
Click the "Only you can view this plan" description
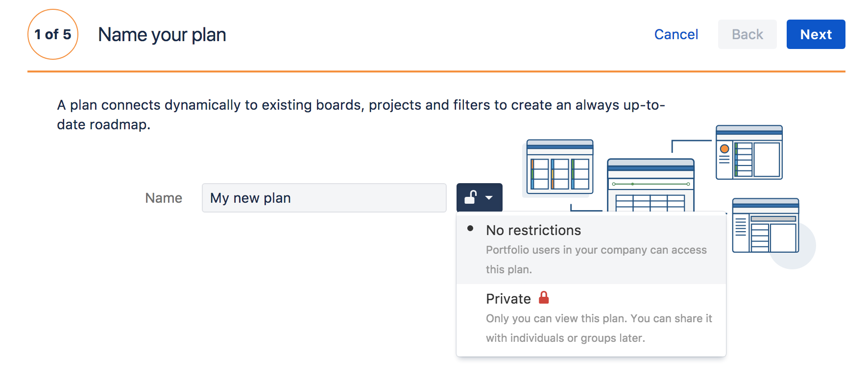click(x=599, y=328)
